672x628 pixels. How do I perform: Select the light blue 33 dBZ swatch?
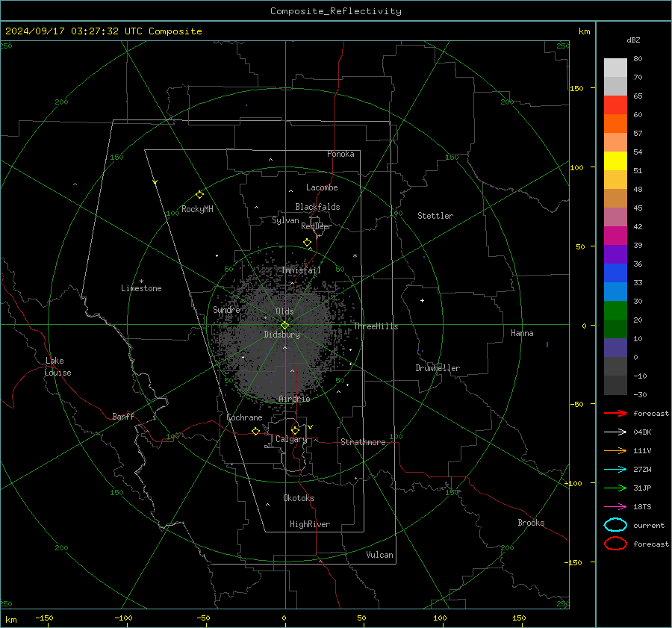[615, 292]
